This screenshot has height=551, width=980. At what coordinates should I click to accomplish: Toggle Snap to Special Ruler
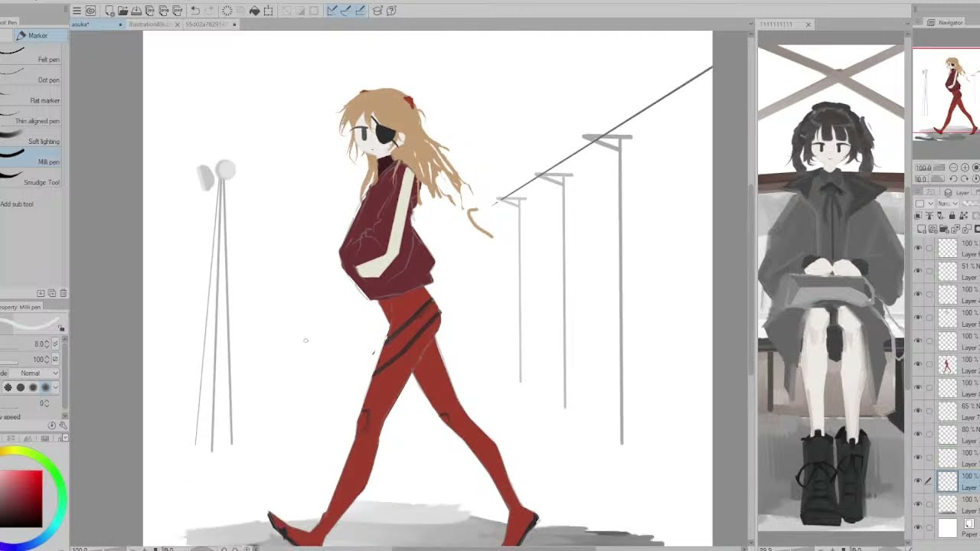[345, 11]
